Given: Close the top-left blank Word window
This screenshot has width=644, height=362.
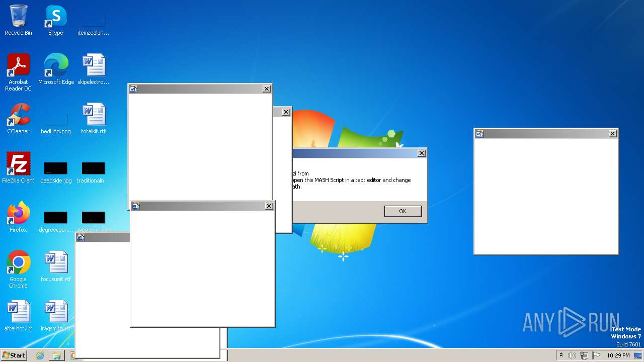Looking at the screenshot, I should pyautogui.click(x=267, y=89).
